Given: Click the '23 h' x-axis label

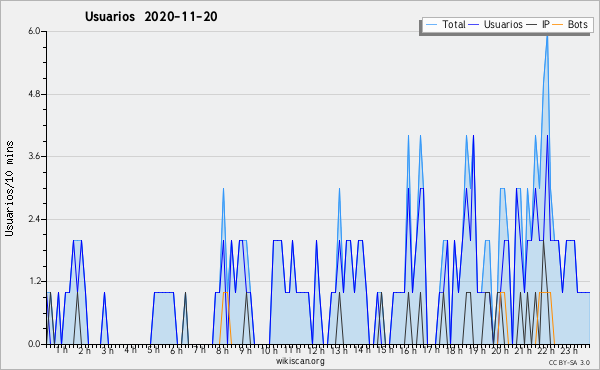Looking at the screenshot, I should pos(569,350).
